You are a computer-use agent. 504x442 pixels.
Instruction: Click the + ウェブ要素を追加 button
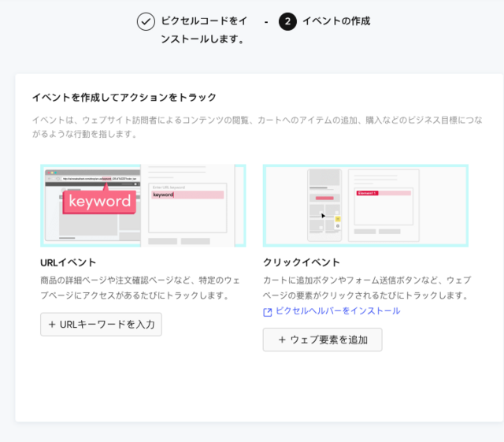pos(322,340)
